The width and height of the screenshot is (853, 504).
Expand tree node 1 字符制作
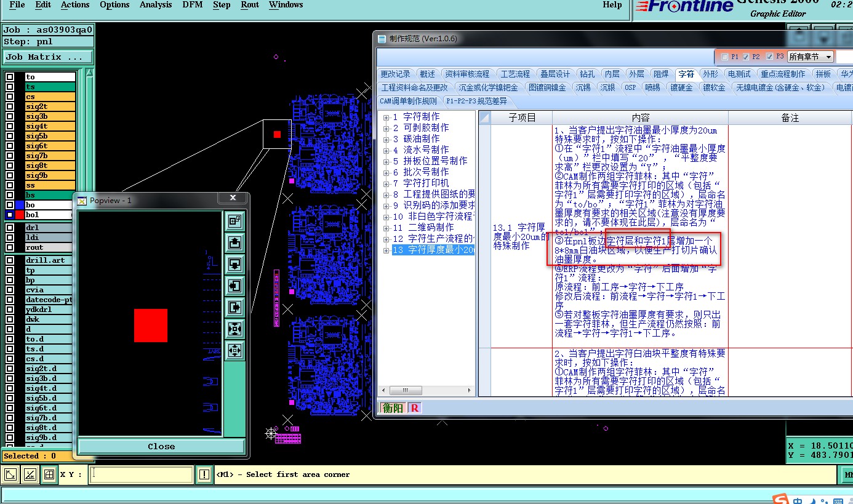[386, 118]
